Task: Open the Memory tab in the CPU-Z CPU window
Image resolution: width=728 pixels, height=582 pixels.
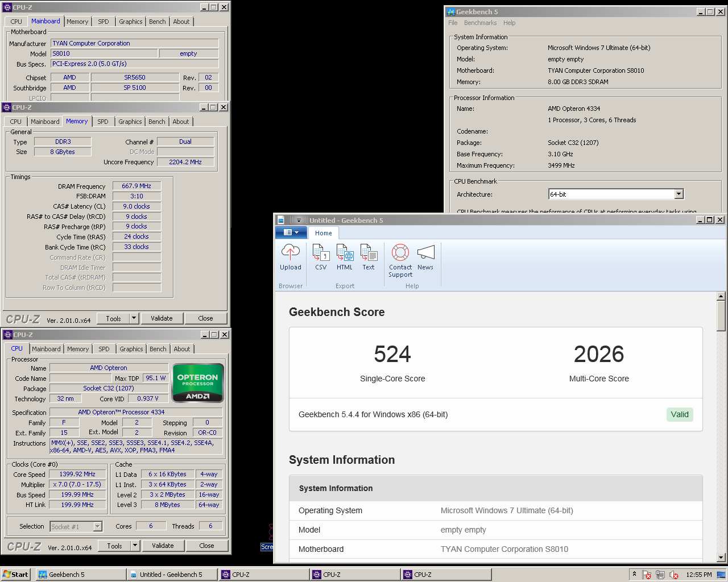Action: 78,349
